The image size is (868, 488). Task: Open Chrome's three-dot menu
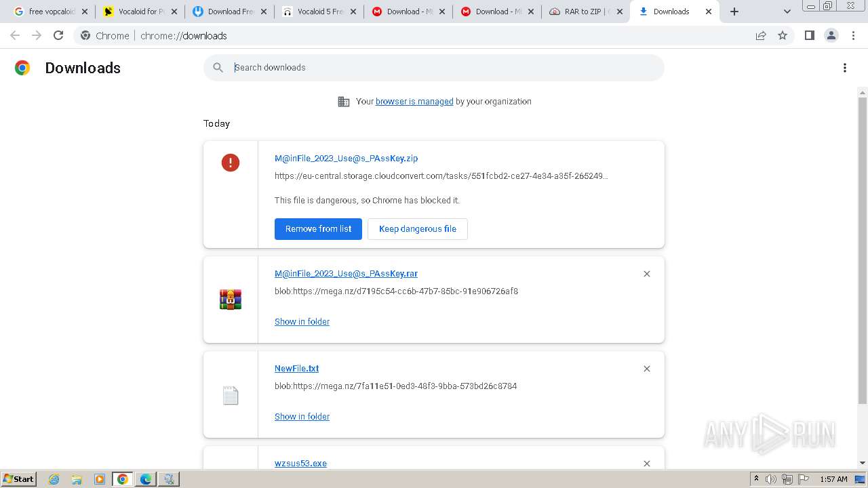tap(854, 35)
